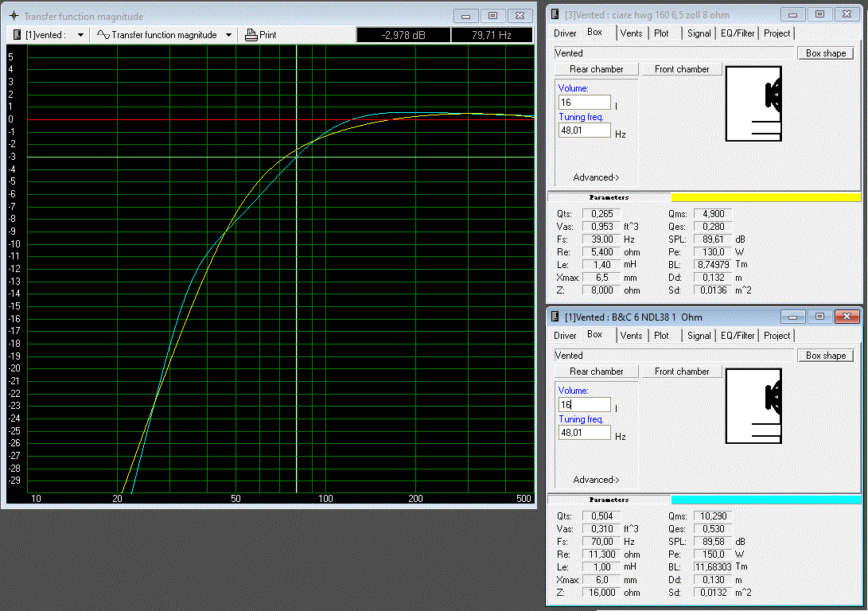
Task: Expand Advanced options in B&C window
Action: point(596,480)
